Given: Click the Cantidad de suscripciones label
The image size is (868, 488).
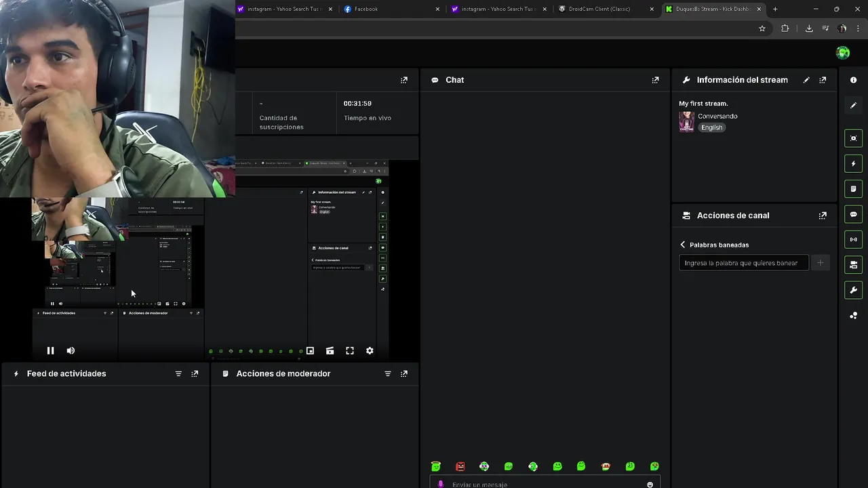Looking at the screenshot, I should 281,122.
